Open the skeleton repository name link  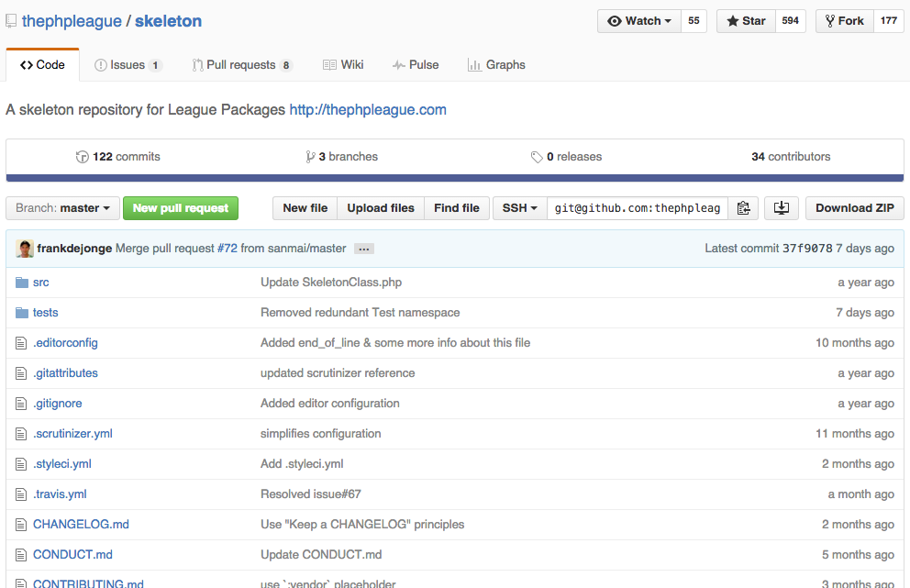tap(168, 21)
